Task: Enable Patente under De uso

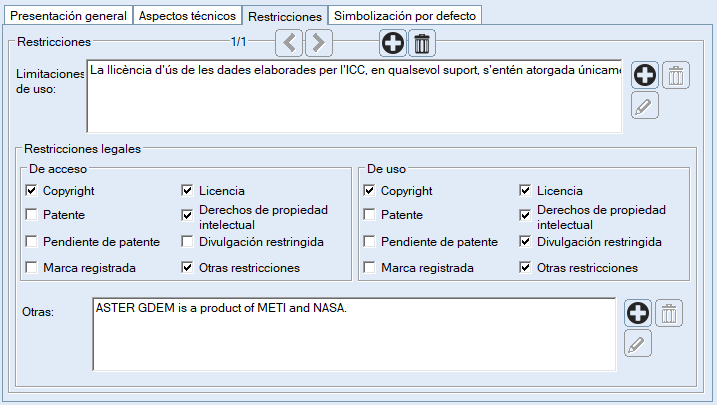Action: pos(370,215)
